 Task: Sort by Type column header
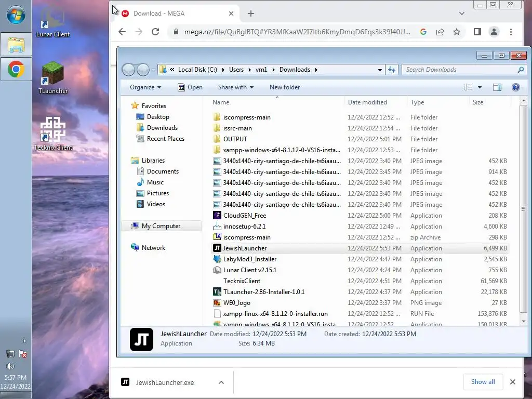tap(438, 102)
